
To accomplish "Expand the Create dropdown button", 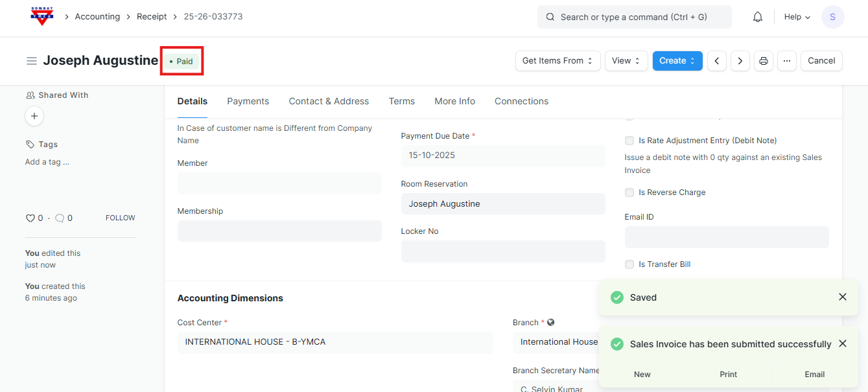I will (677, 61).
